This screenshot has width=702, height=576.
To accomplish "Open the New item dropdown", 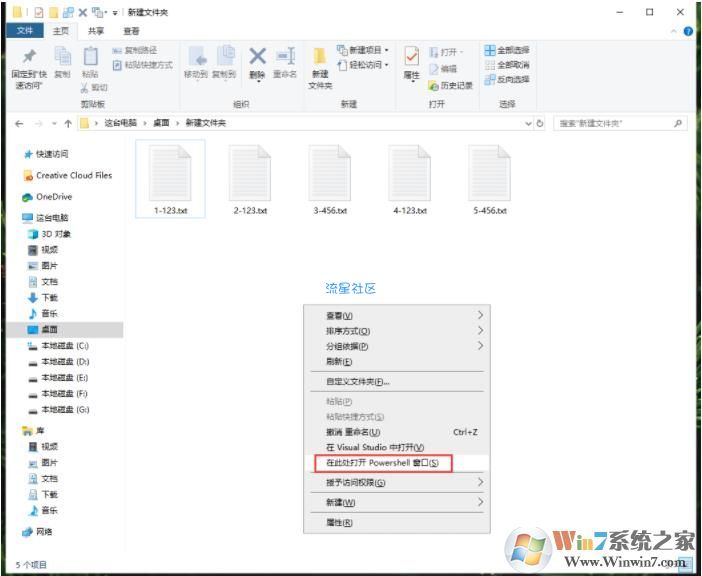I will point(386,50).
